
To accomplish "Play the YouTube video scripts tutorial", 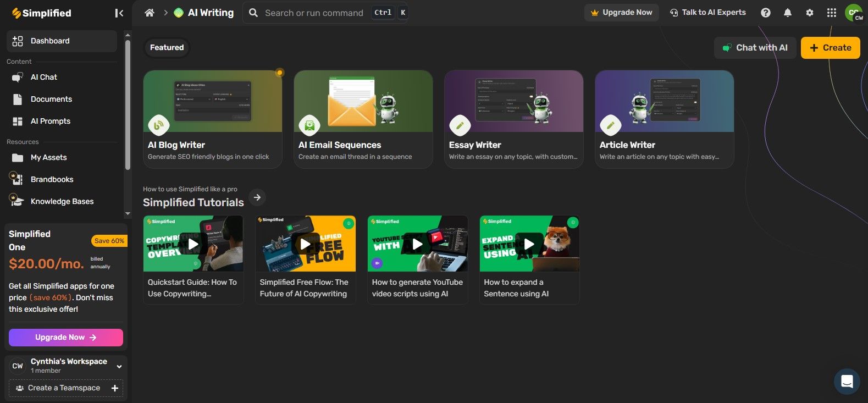I will [x=418, y=244].
